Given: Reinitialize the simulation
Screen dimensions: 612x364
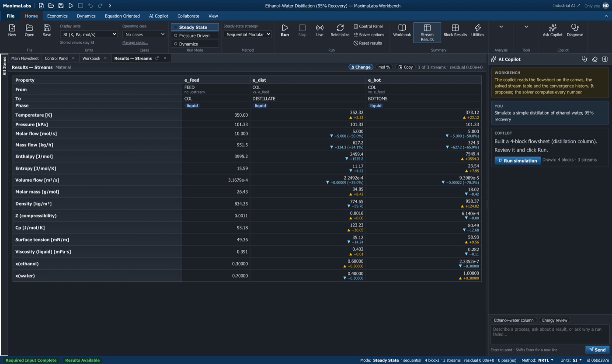Looking at the screenshot, I should [x=340, y=31].
